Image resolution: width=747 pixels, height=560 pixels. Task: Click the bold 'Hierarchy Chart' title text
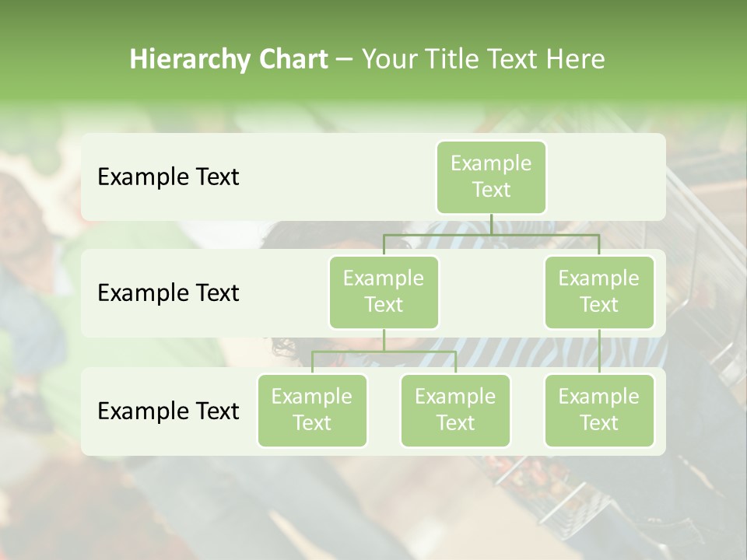tap(228, 59)
